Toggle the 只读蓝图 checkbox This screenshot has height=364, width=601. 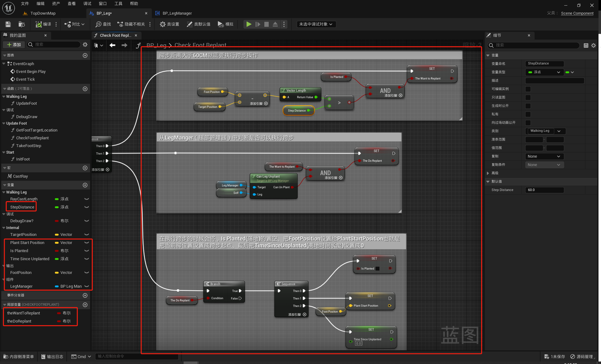point(528,97)
